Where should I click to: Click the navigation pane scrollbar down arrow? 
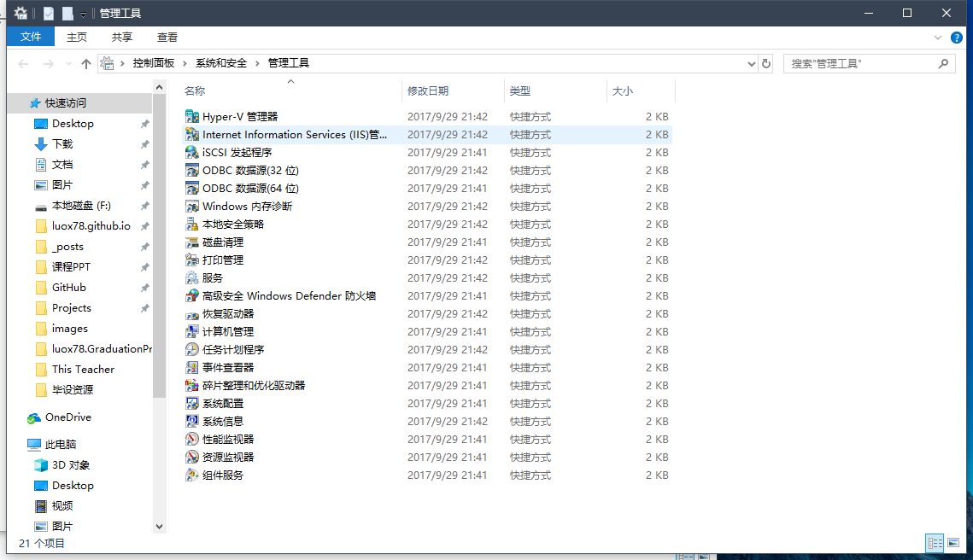tap(160, 527)
